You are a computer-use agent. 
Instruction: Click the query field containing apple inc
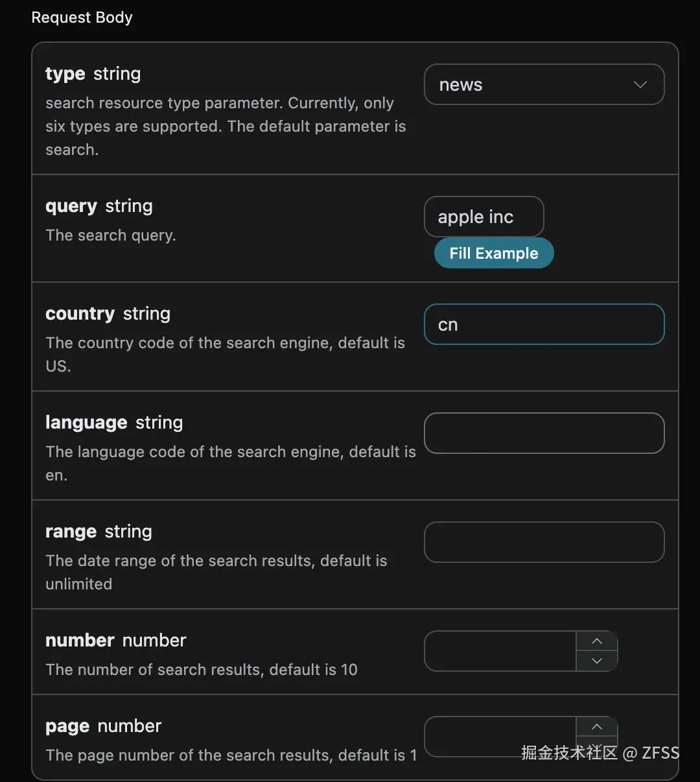pyautogui.click(x=484, y=217)
